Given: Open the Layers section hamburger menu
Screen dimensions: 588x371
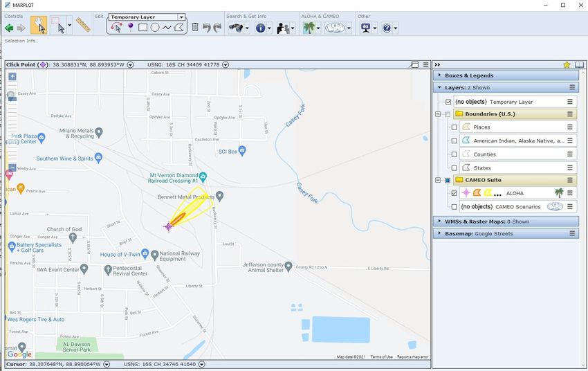Looking at the screenshot, I should (572, 87).
